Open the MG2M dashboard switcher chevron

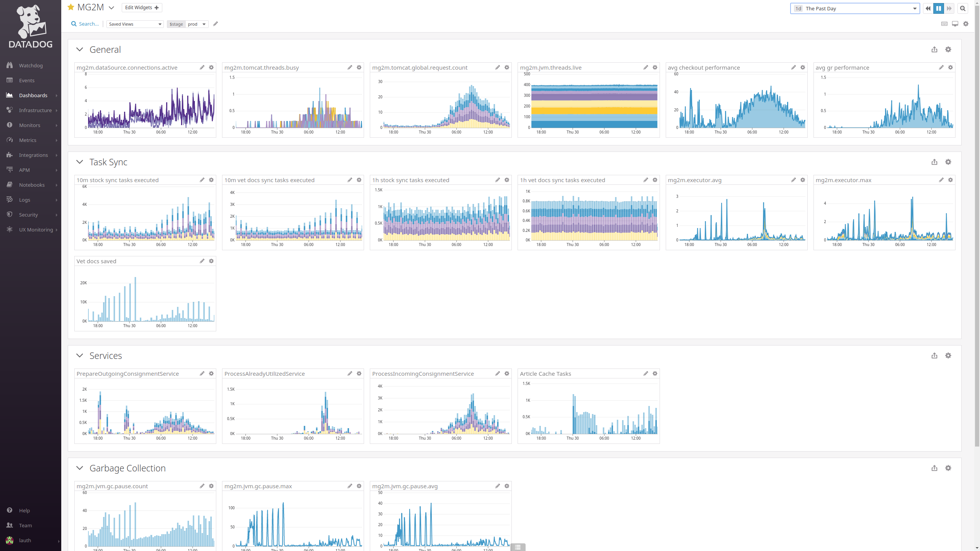coord(111,8)
